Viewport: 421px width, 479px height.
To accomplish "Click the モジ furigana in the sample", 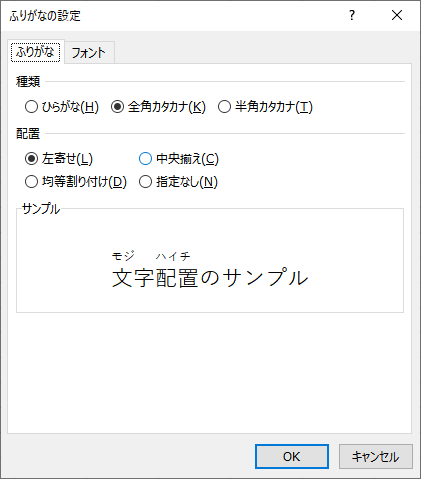I will [x=123, y=256].
